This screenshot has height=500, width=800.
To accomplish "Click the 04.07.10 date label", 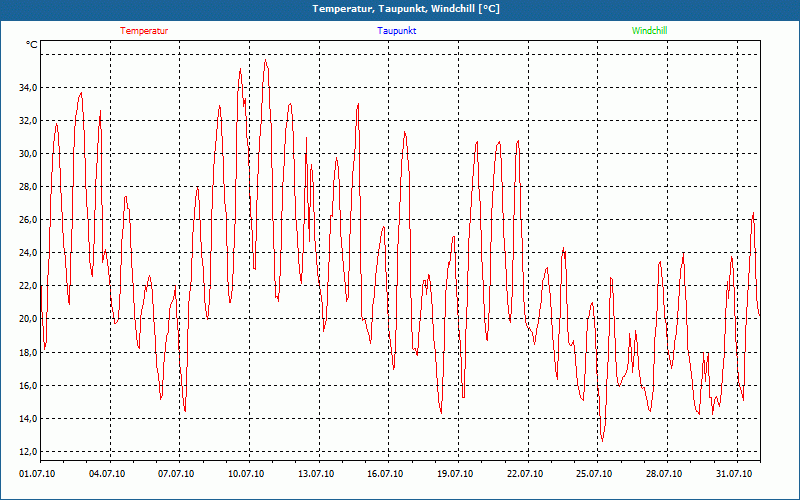I will coord(107,474).
